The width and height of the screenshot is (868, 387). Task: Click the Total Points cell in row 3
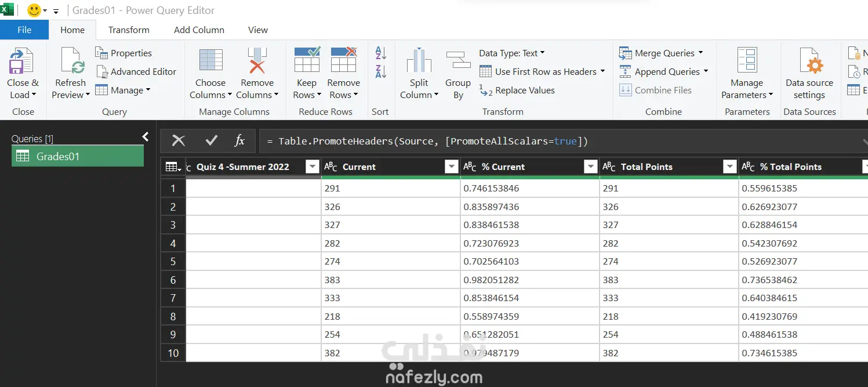(669, 225)
